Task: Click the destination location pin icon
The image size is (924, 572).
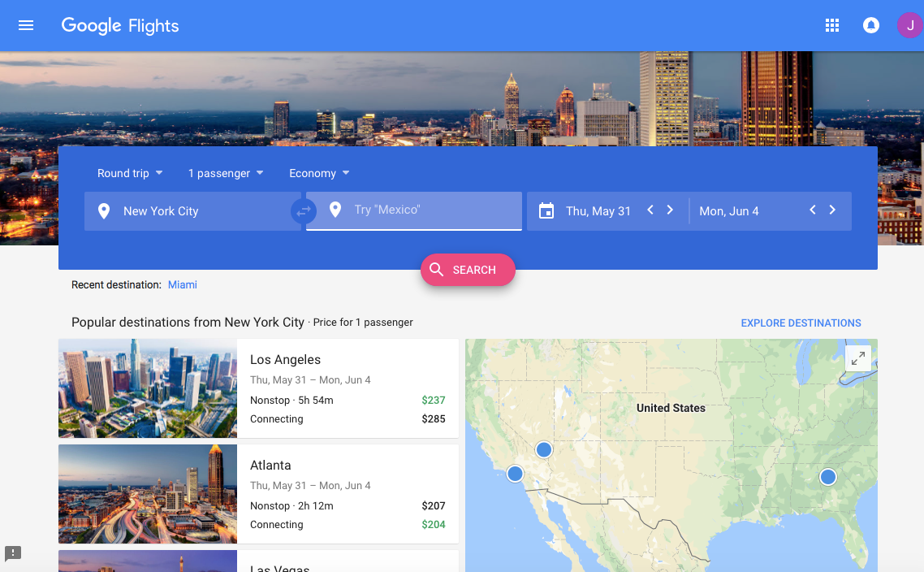Action: click(x=335, y=210)
